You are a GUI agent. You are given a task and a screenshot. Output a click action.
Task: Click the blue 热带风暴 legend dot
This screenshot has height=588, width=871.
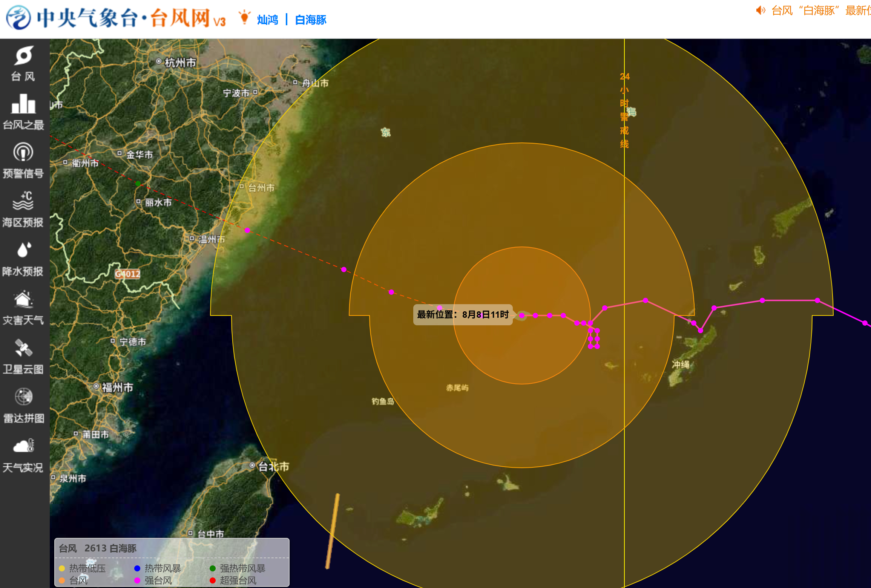pyautogui.click(x=137, y=568)
